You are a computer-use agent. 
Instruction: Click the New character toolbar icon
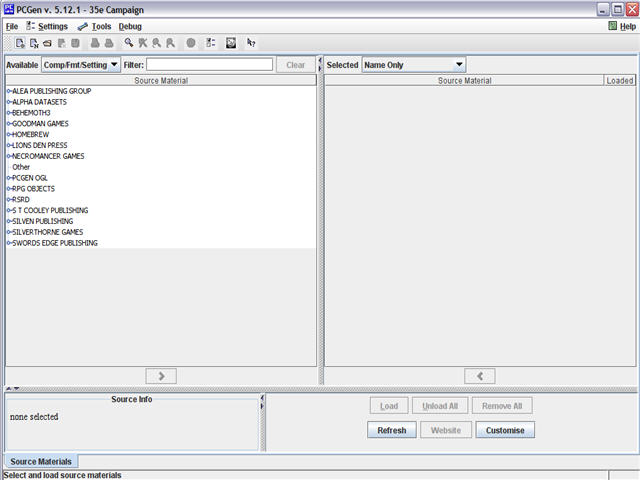[20, 43]
